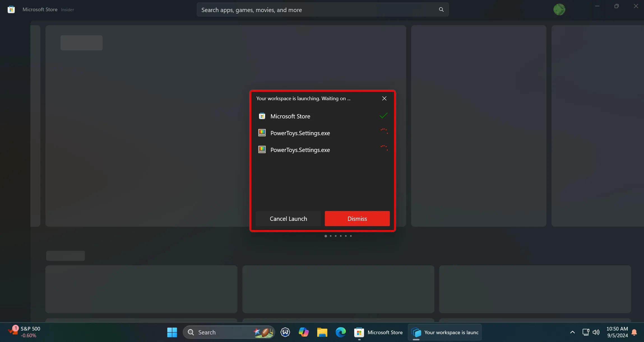Viewport: 644px width, 342px height.
Task: Click the taskbar workspace launch notification
Action: point(445,332)
